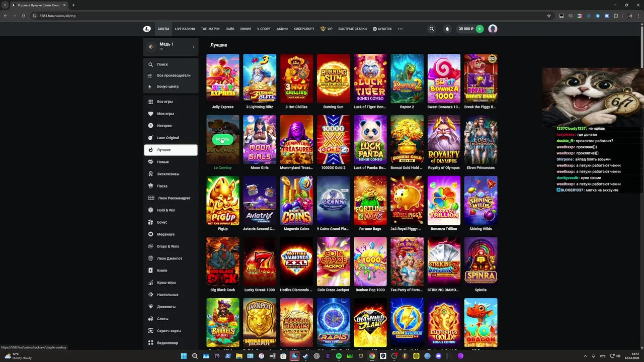Click the green Играть button on Le Cowboy
Screen dimensions: 644x362
[222, 139]
